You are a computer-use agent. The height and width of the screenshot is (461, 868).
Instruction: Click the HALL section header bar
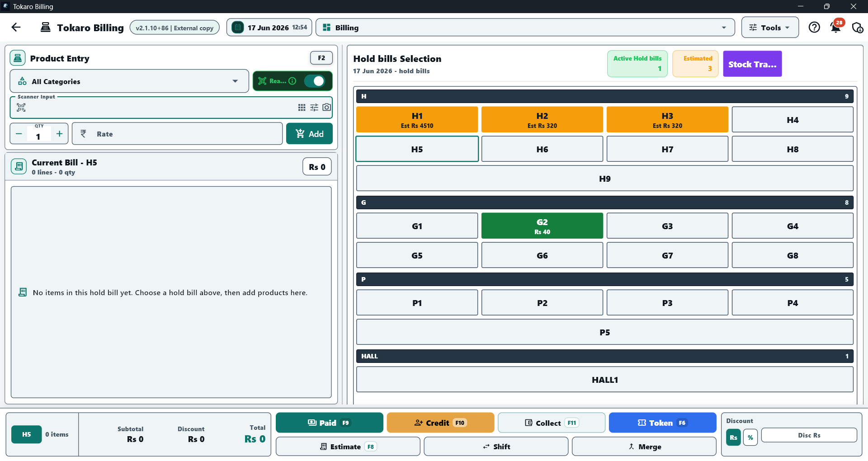(605, 356)
